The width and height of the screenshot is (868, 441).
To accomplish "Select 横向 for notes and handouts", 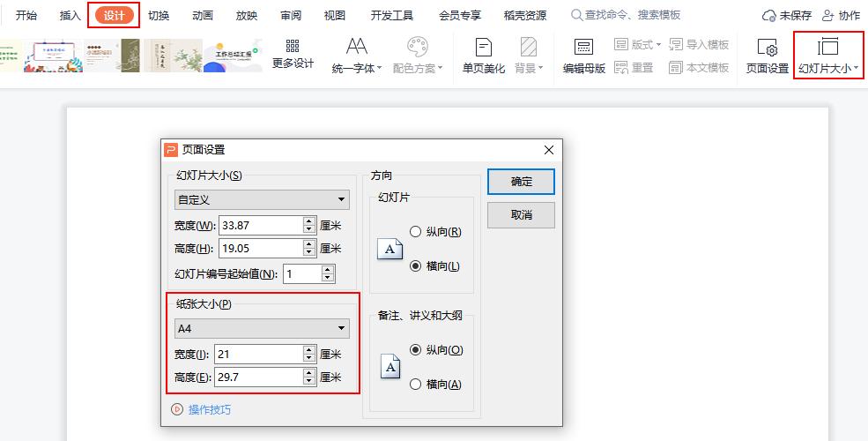I will (x=416, y=384).
